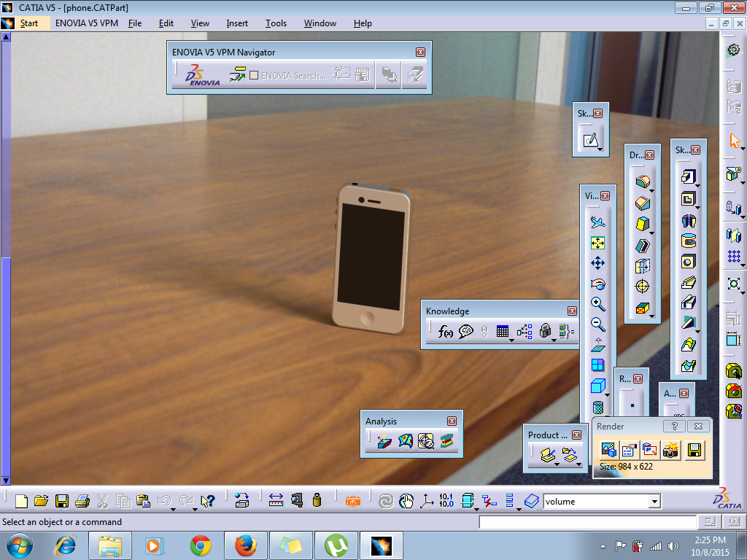747x560 pixels.
Task: Select the Remove Face tool
Action: click(643, 308)
